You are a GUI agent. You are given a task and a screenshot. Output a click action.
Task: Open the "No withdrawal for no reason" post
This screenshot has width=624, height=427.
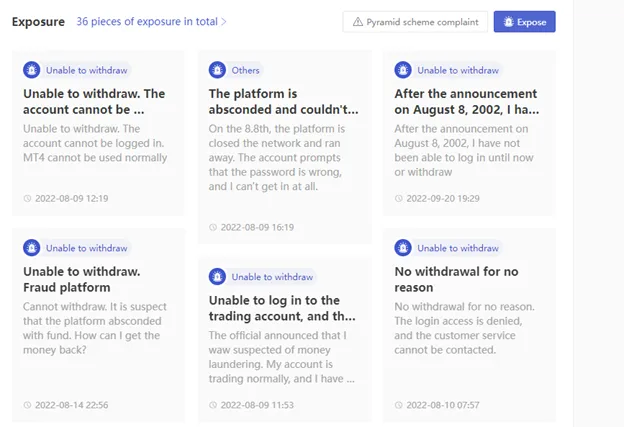tap(456, 279)
